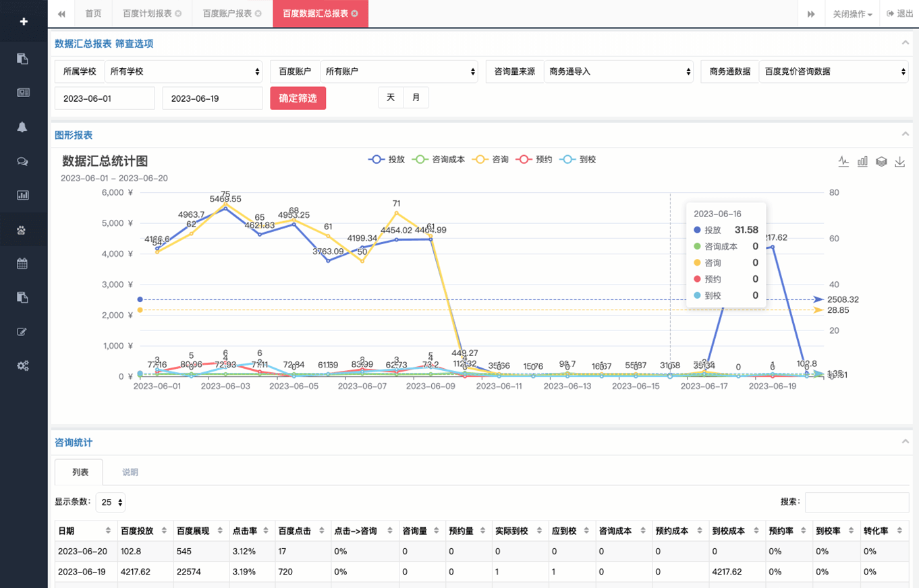The height and width of the screenshot is (588, 919).
Task: Select the 说明 tab
Action: 130,472
